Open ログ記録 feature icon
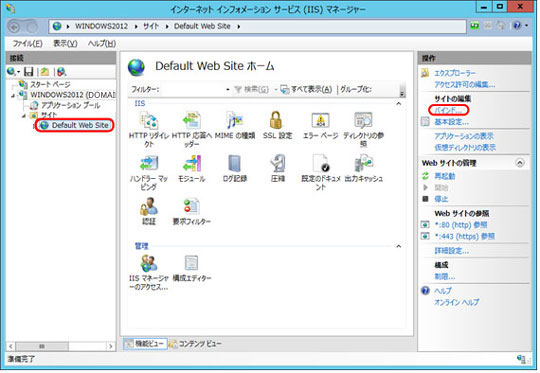The height and width of the screenshot is (373, 540). tap(235, 164)
